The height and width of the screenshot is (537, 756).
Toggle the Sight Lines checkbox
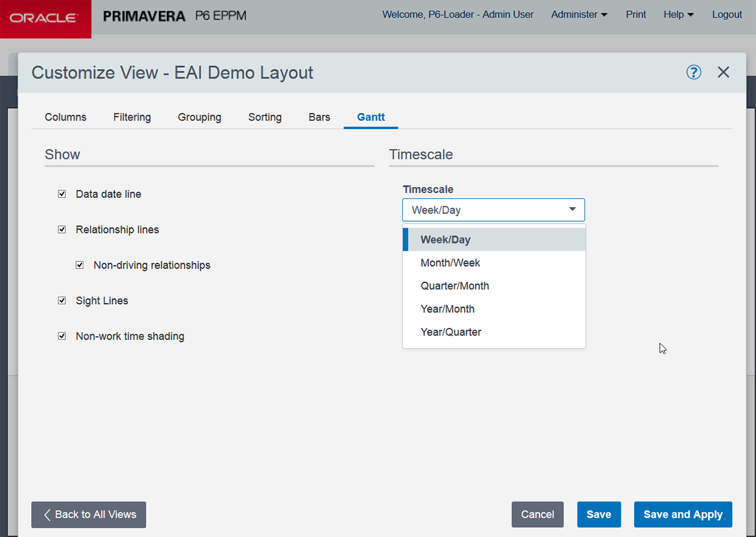(x=62, y=301)
